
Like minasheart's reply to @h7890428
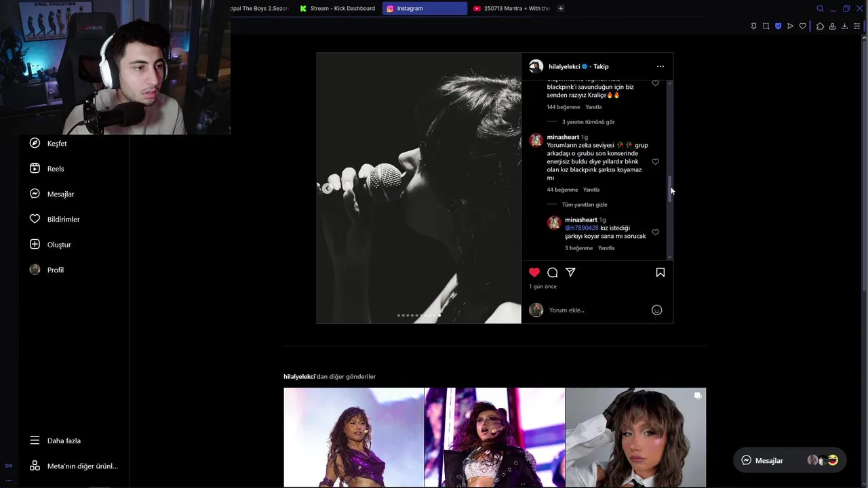655,232
